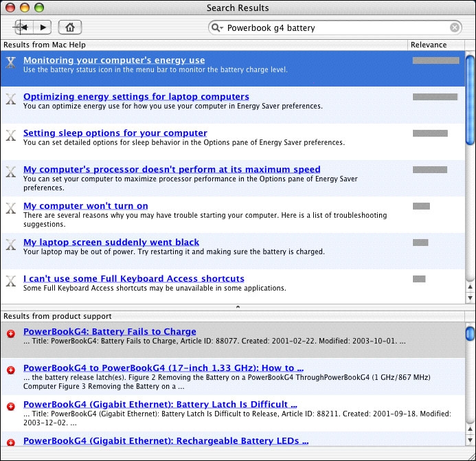Image resolution: width=476 pixels, height=461 pixels.
Task: Open the Help home page
Action: click(70, 27)
